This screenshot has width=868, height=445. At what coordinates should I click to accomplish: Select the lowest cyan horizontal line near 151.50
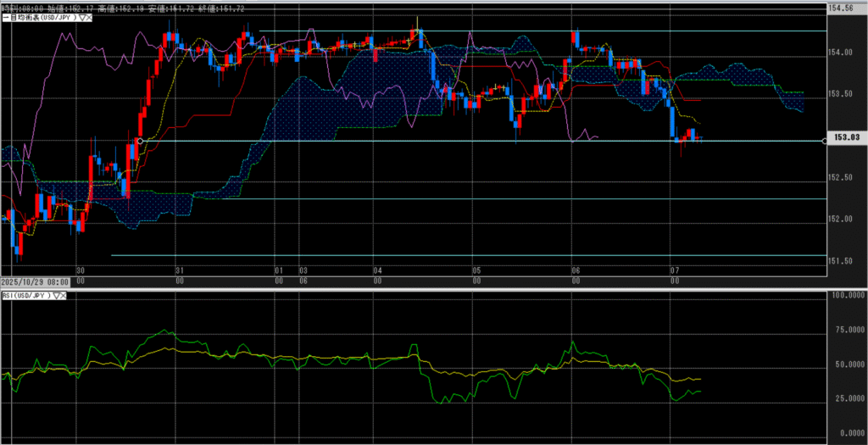pyautogui.click(x=466, y=255)
